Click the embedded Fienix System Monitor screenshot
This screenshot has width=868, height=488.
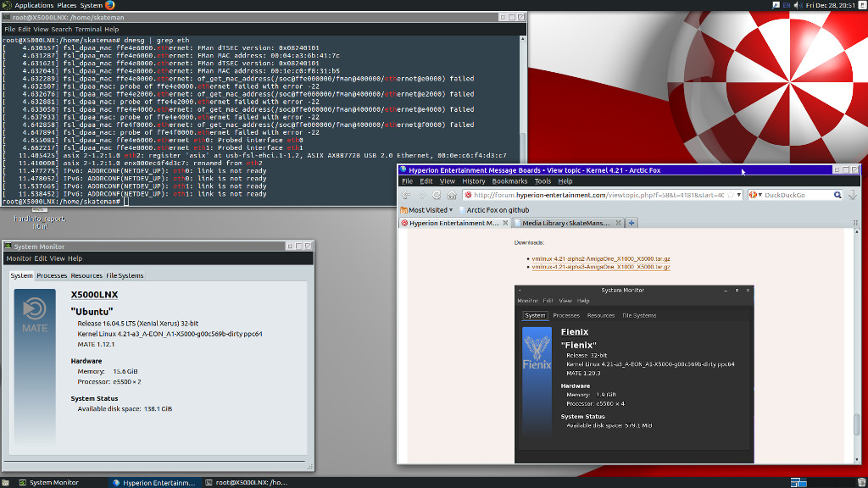(x=634, y=374)
